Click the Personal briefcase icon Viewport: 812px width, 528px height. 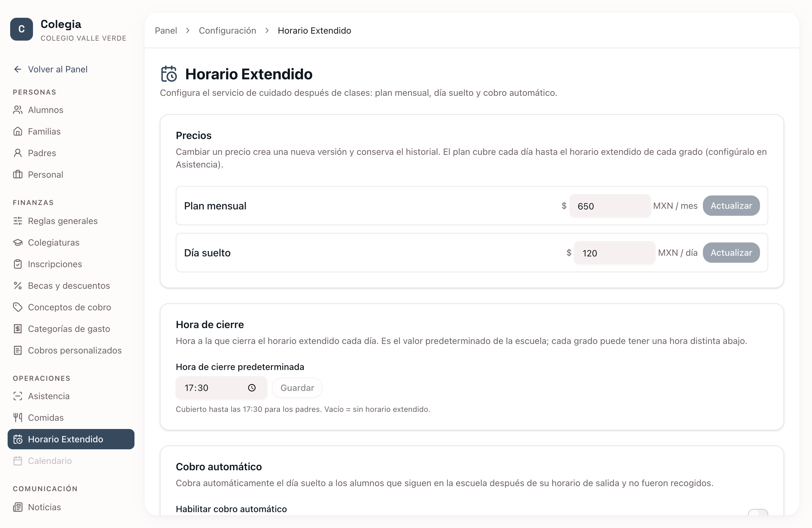pyautogui.click(x=18, y=175)
